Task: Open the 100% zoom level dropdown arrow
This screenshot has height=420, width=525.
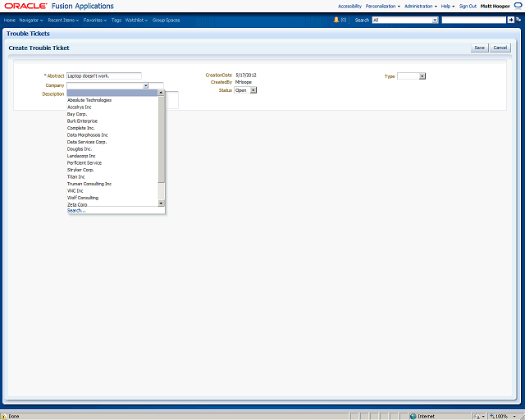Action: [514, 417]
